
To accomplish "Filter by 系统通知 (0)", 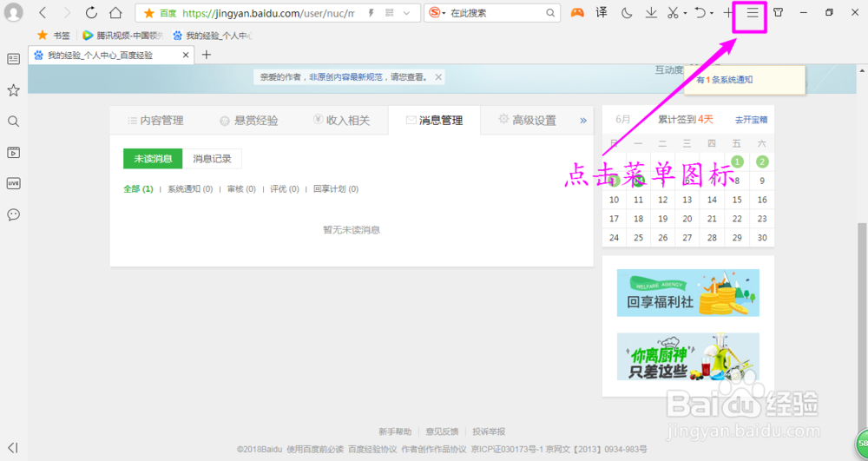I will pos(190,189).
